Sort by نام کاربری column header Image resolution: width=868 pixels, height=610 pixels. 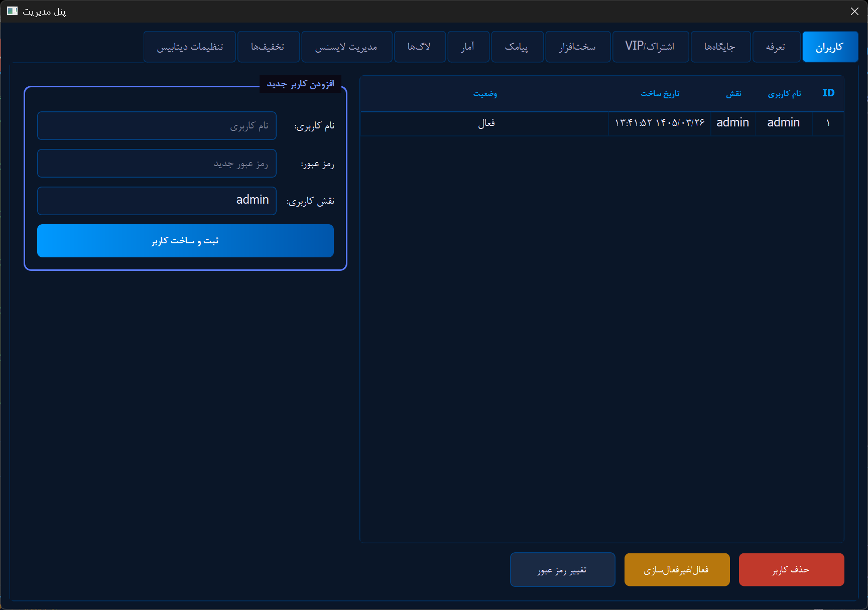pos(784,93)
